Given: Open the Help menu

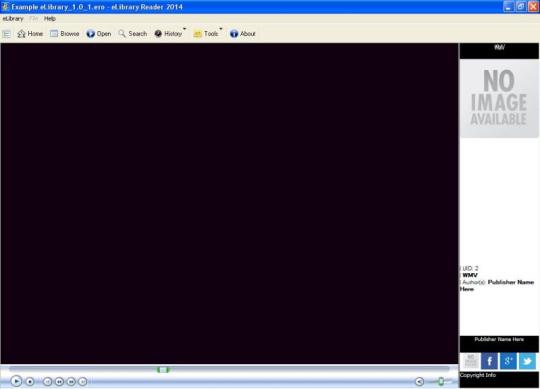Looking at the screenshot, I should [50, 19].
